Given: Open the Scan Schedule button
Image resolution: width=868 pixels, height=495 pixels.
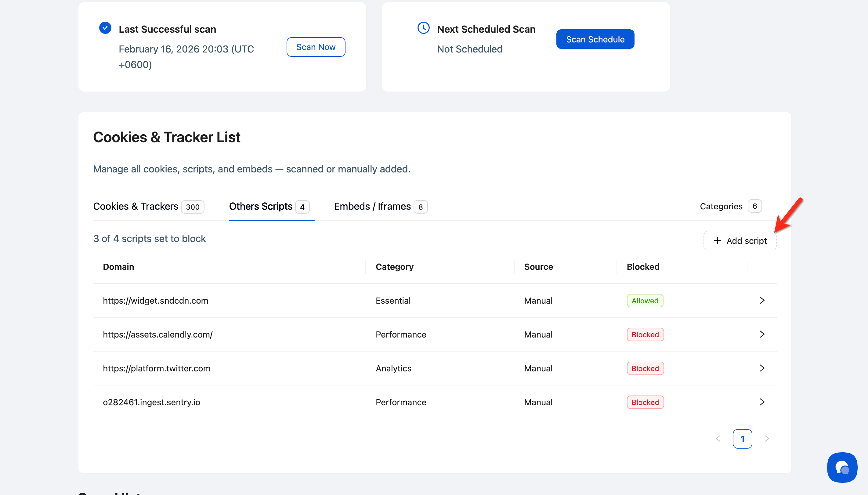Looking at the screenshot, I should 595,39.
